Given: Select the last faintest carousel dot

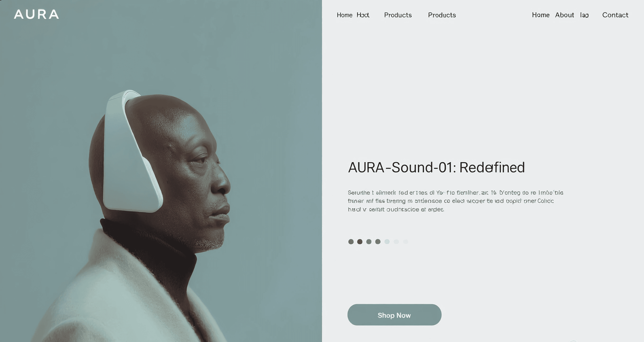Looking at the screenshot, I should [406, 242].
